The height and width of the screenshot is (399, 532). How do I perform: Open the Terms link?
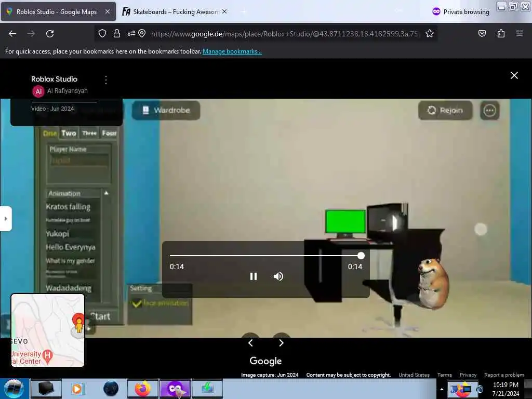coord(445,375)
